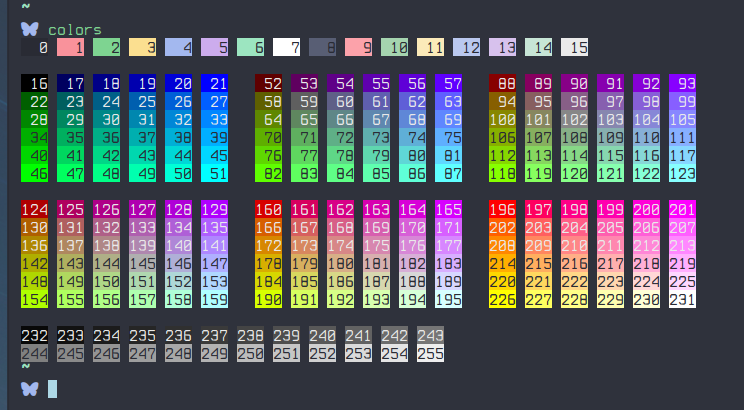Choose the lime cell 118
744x410 pixels.
[502, 173]
